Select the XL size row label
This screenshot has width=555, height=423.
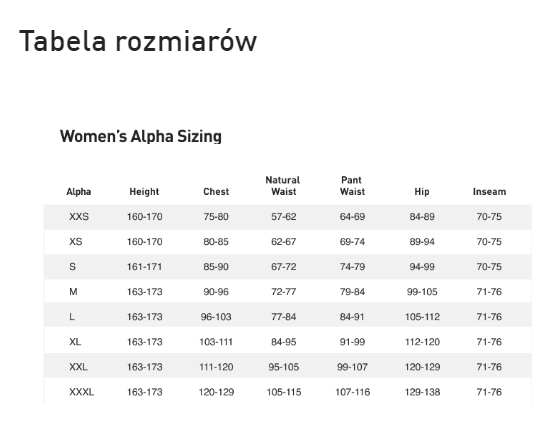pos(75,342)
